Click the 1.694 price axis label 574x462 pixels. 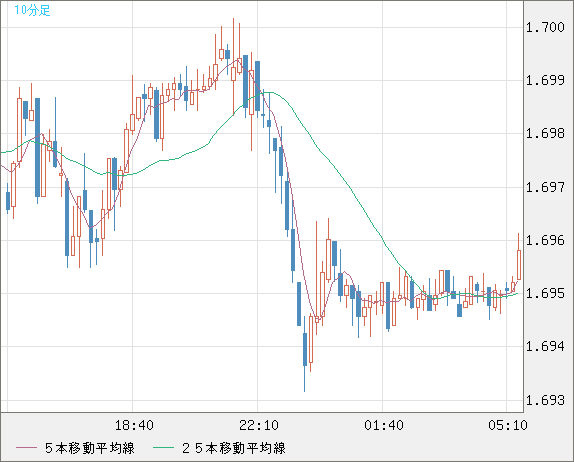click(545, 346)
